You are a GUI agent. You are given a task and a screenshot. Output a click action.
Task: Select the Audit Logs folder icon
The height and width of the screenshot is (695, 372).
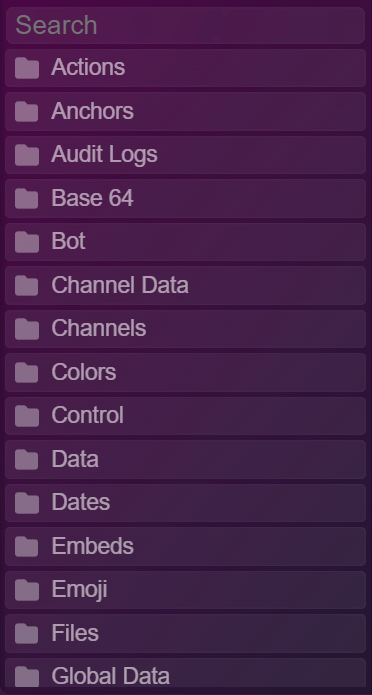pyautogui.click(x=27, y=155)
